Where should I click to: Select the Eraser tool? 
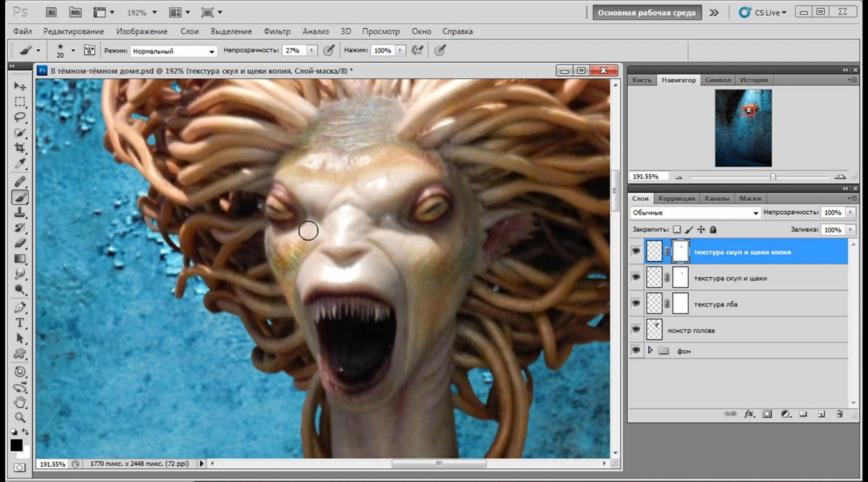pos(20,244)
